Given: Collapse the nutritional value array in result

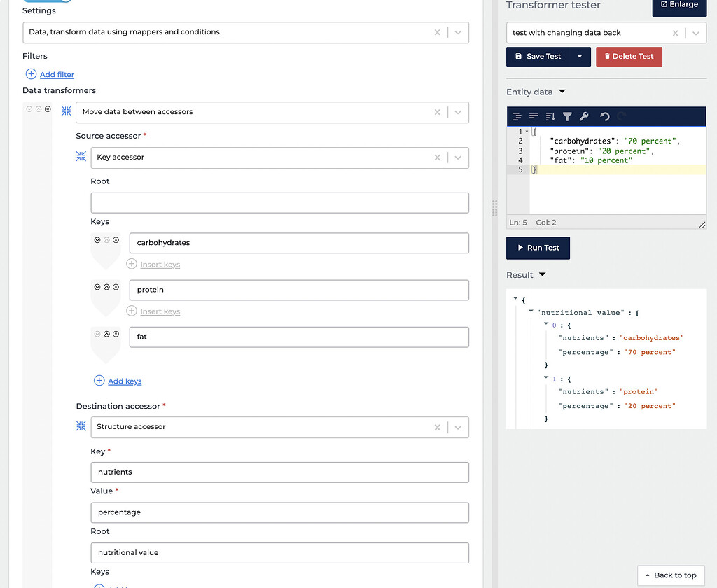Looking at the screenshot, I should (x=531, y=311).
